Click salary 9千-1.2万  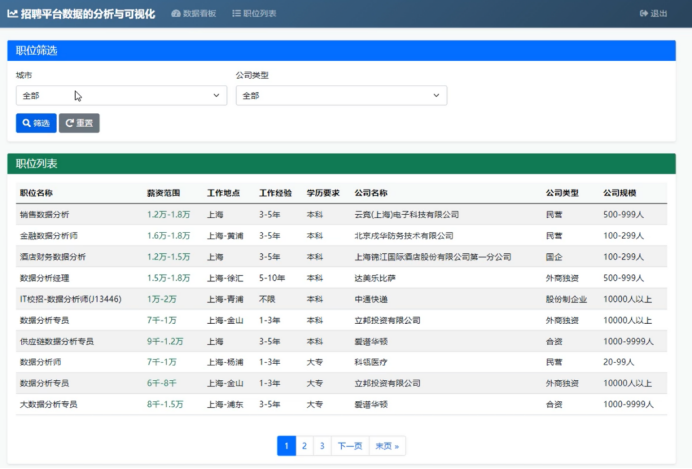pos(165,341)
